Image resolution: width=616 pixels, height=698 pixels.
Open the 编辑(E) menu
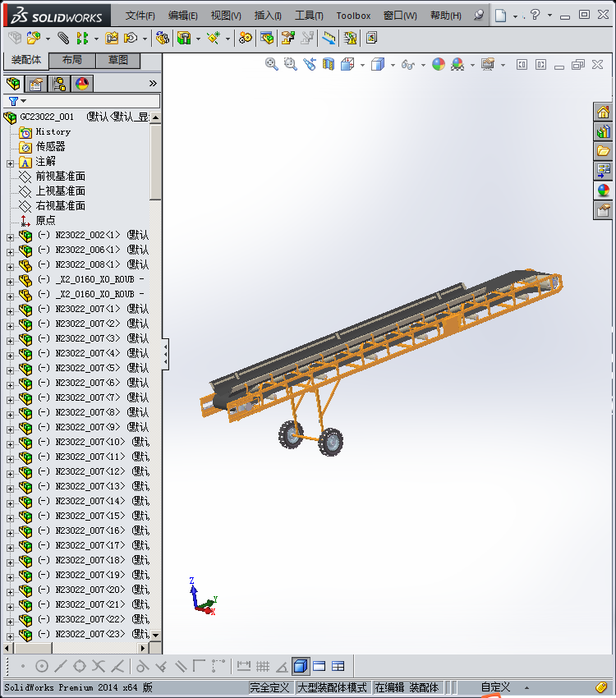coord(182,16)
